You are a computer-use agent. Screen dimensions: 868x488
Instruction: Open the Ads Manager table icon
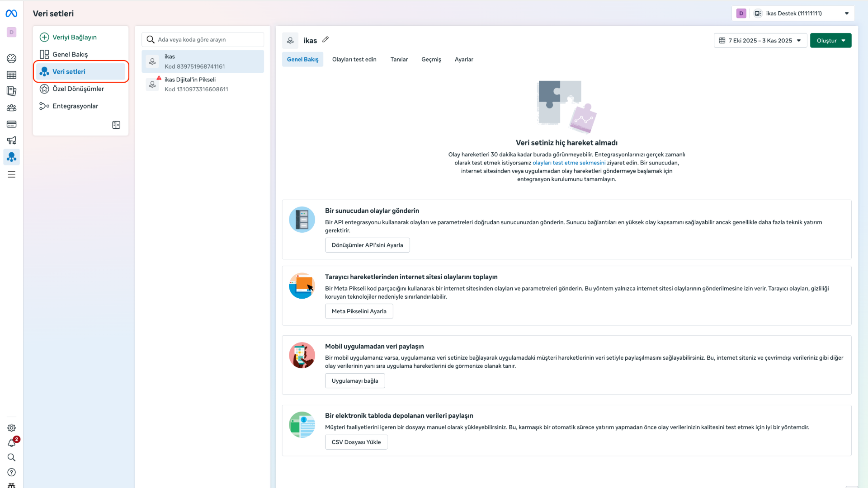12,75
